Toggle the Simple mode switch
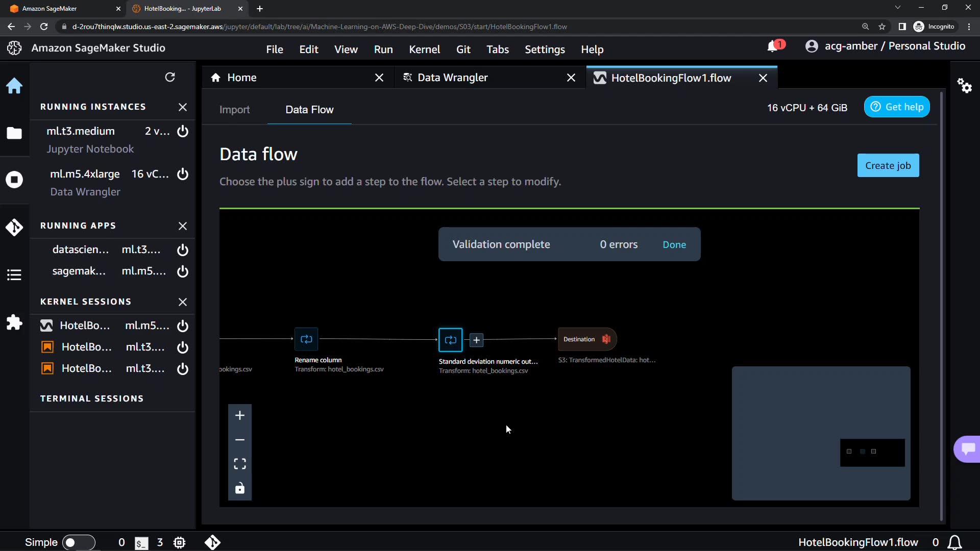Viewport: 980px width, 551px height. click(78, 542)
